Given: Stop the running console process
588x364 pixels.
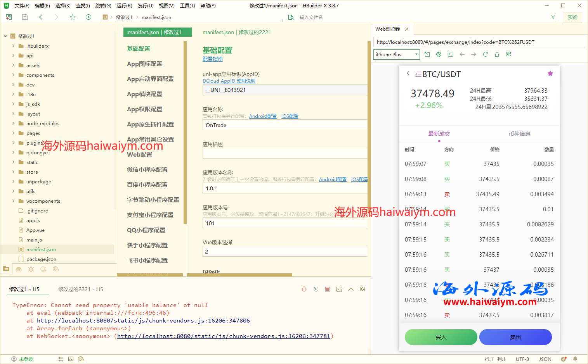Looking at the screenshot, I should [x=328, y=289].
